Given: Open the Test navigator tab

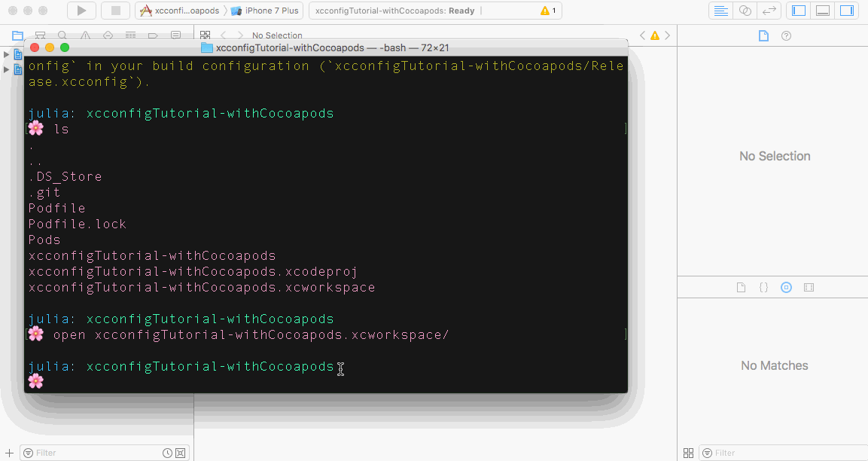Looking at the screenshot, I should coord(108,35).
